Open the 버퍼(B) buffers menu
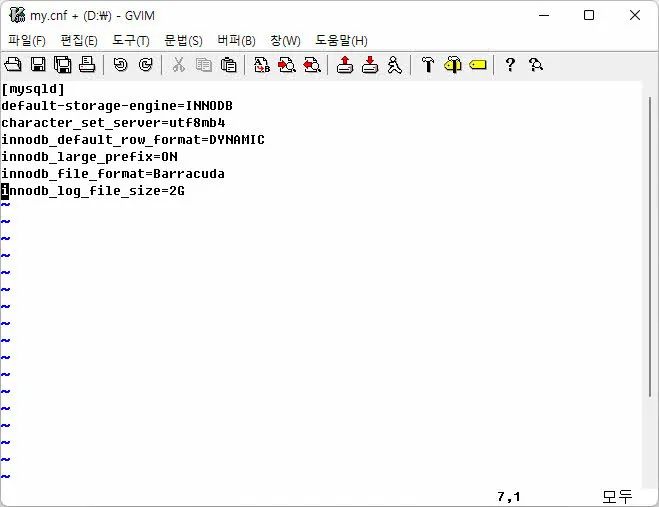The height and width of the screenshot is (507, 659). pos(236,40)
